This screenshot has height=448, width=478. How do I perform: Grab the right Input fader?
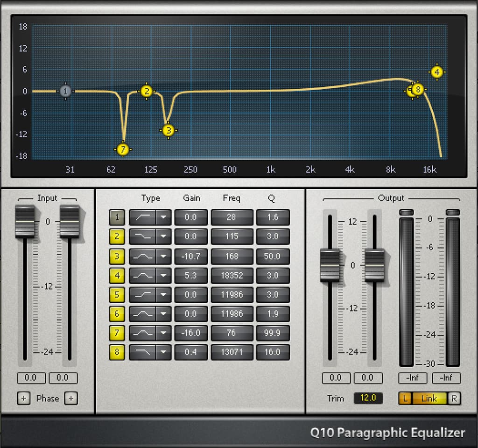point(70,221)
